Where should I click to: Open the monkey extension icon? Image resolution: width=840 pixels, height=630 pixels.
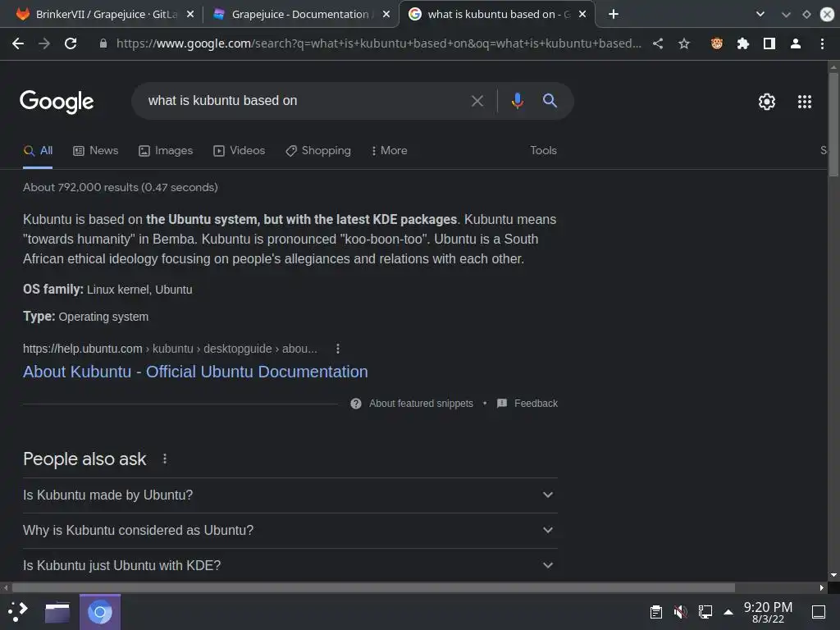(717, 43)
